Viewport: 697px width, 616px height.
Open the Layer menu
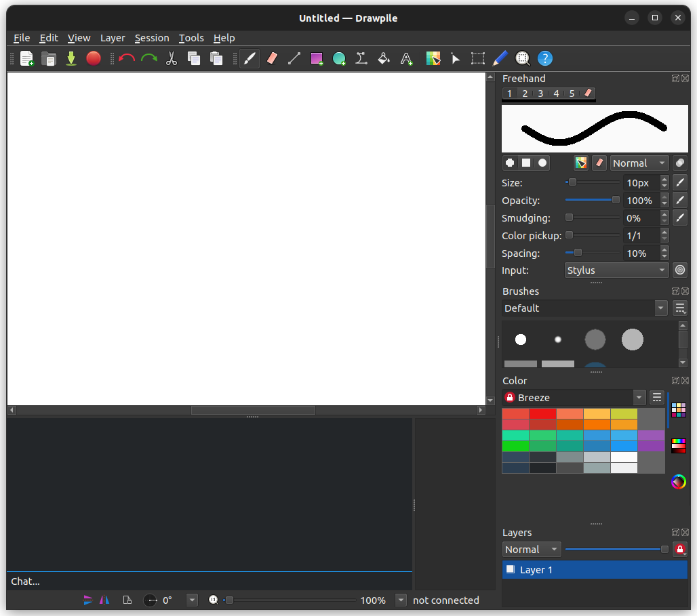click(113, 38)
